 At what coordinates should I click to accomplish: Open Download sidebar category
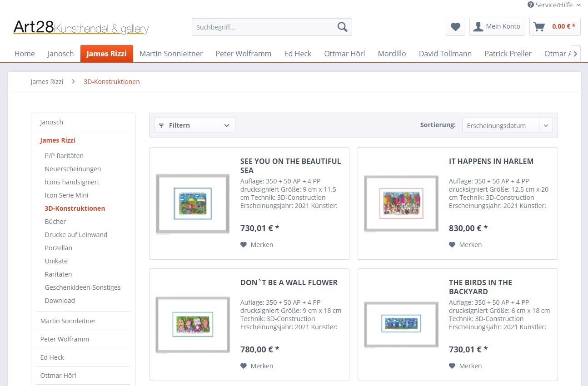(60, 301)
